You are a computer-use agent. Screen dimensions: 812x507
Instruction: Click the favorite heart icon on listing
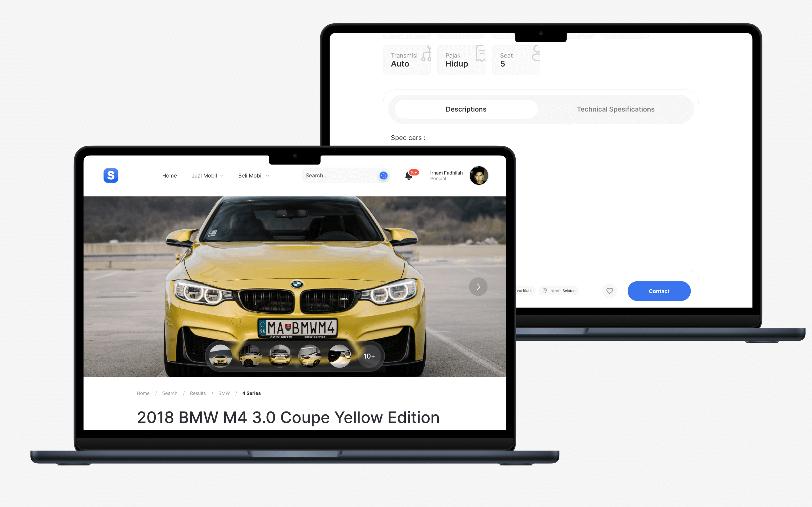pos(610,291)
